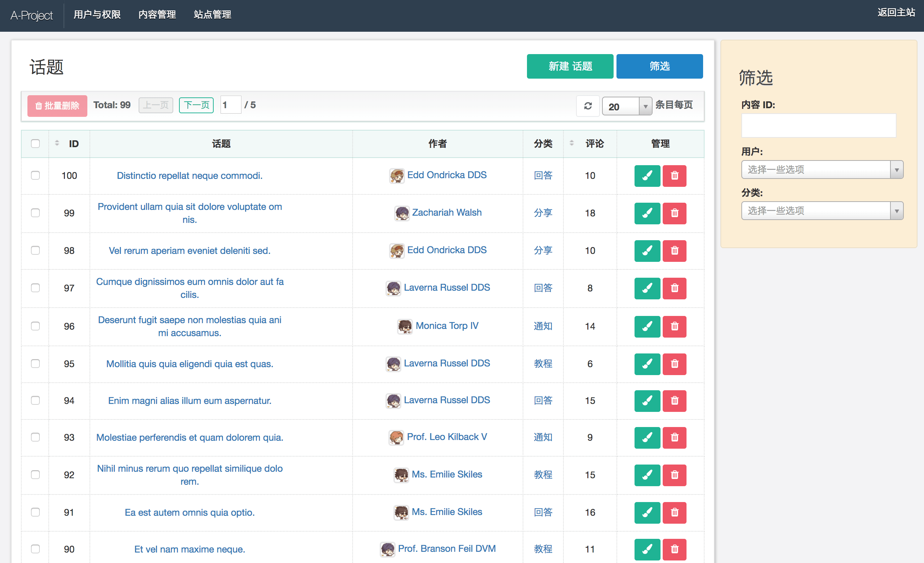Delete topic 93 with its trash icon

[x=674, y=437]
